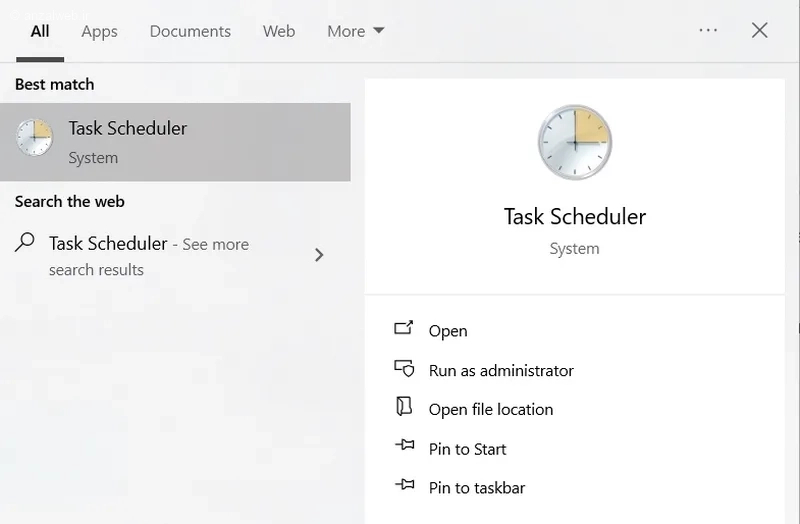The image size is (800, 524).
Task: Select the Web tab
Action: (279, 31)
